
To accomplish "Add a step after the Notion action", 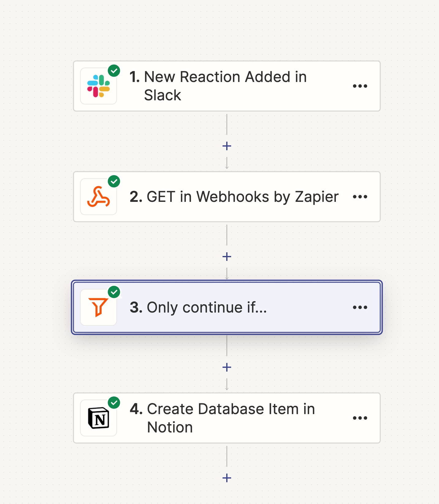I will click(x=227, y=478).
